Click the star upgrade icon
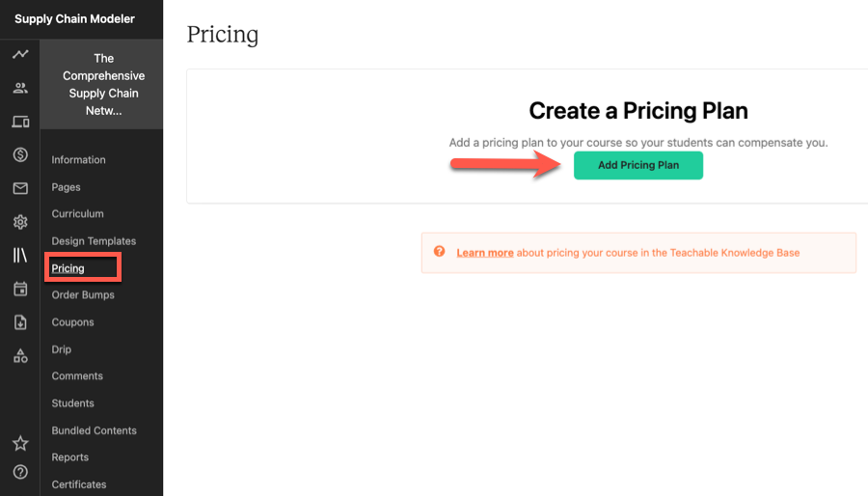This screenshot has height=496, width=868. coord(20,443)
